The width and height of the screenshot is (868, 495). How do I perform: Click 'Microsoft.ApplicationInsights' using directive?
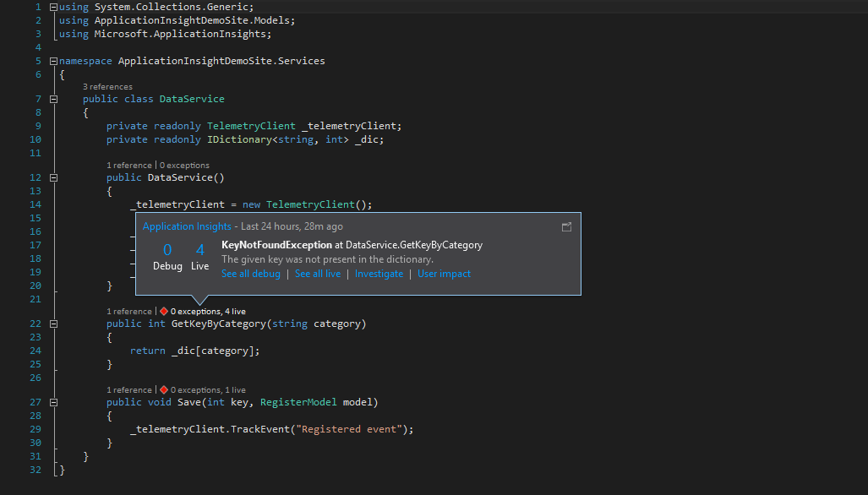coord(181,34)
